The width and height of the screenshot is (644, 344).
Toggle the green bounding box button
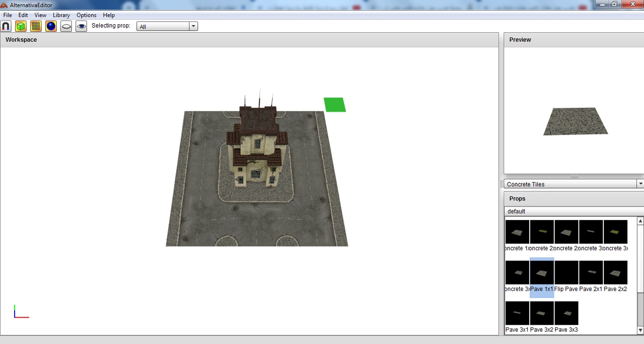21,26
